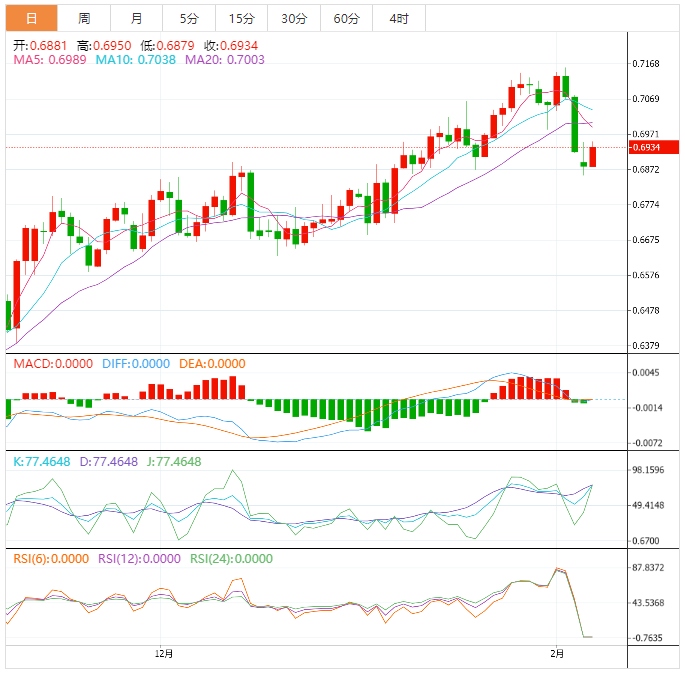685x674 pixels.
Task: Click the 收:0.6934 close price value
Action: click(x=231, y=45)
